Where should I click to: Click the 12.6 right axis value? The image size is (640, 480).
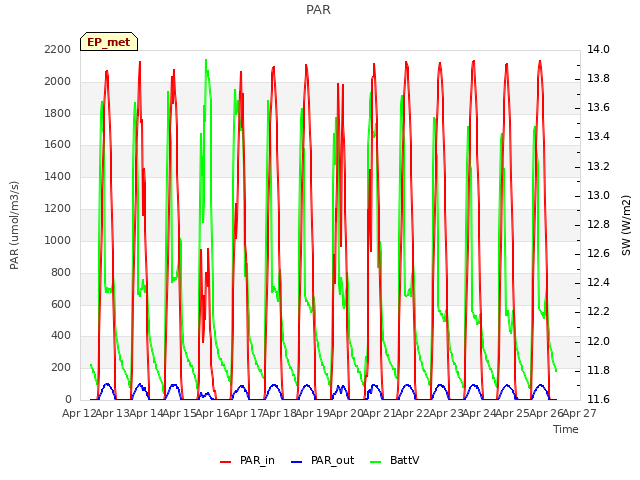[x=598, y=253]
